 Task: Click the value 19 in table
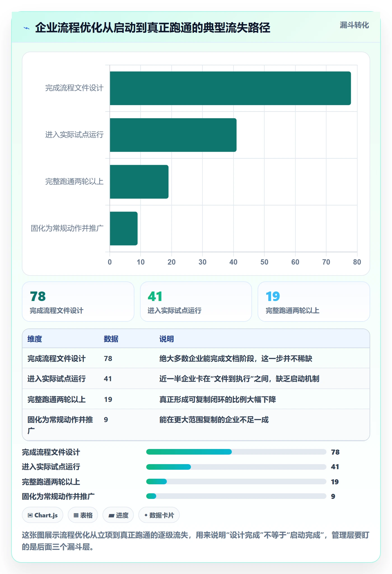pyautogui.click(x=108, y=399)
